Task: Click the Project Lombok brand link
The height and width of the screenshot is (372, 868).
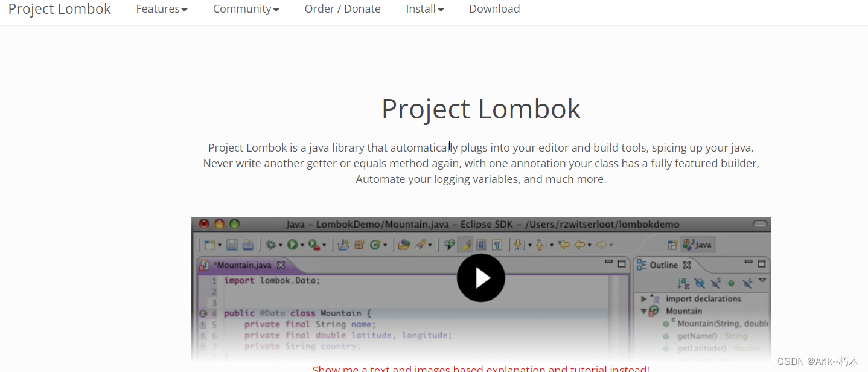Action: (x=60, y=9)
